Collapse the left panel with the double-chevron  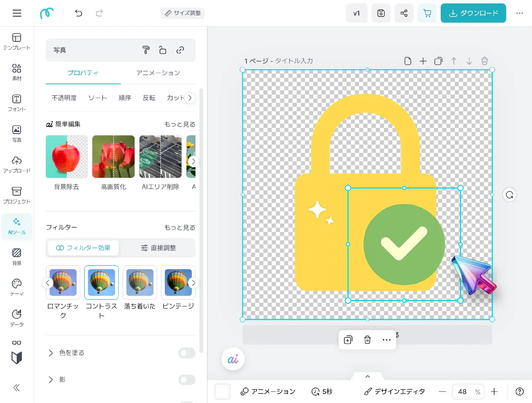[x=17, y=387]
